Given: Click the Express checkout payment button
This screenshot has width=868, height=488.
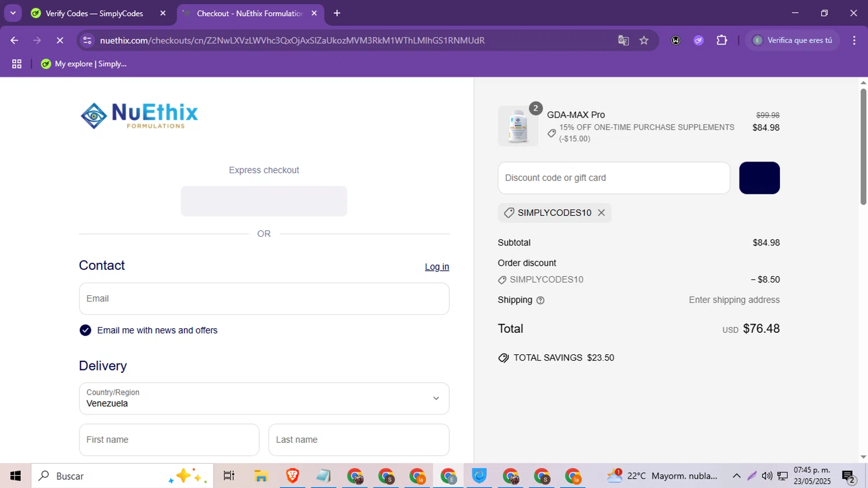Looking at the screenshot, I should (264, 201).
